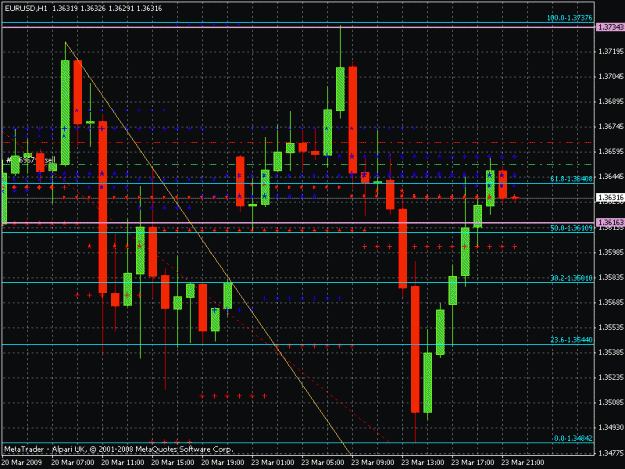This screenshot has width=625, height=469.
Task: Click the 20 Mar 11:00 time label
Action: [123, 462]
